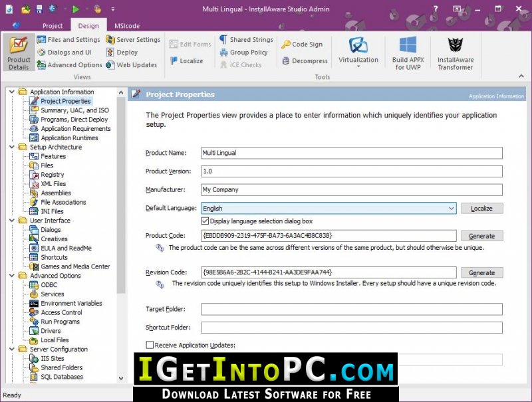Open the Assemblies tree item
The height and width of the screenshot is (402, 532).
(51, 193)
